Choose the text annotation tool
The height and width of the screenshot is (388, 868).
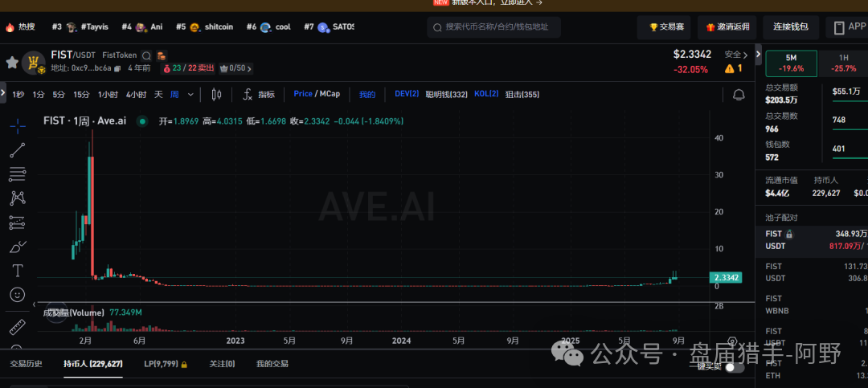[17, 270]
